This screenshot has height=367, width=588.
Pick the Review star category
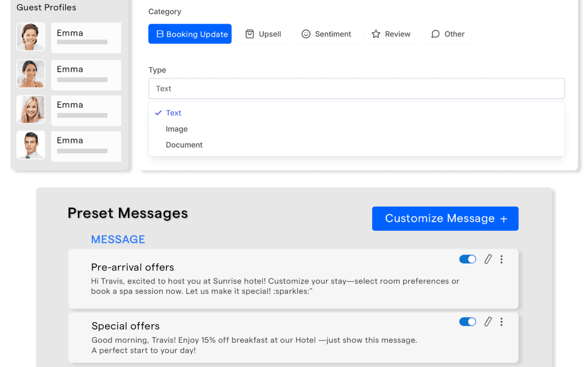(x=391, y=34)
